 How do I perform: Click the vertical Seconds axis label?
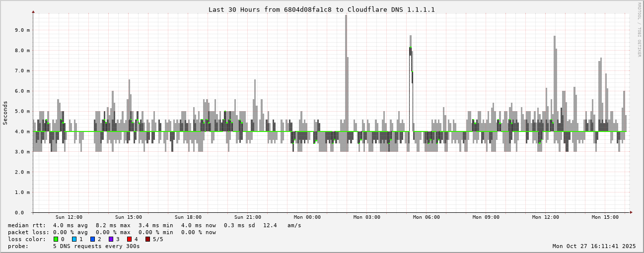[5, 113]
